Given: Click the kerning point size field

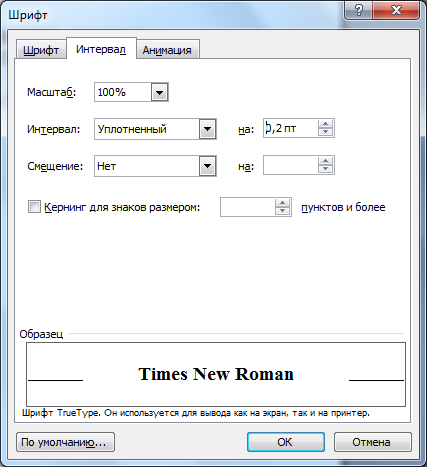Looking at the screenshot, I should [248, 207].
